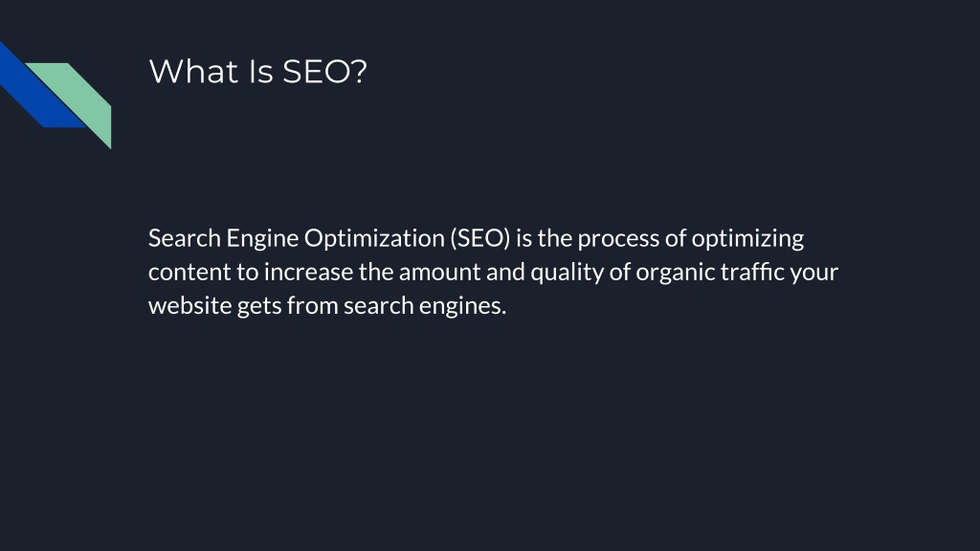This screenshot has width=980, height=551.
Task: Click the word 'increase' in second line
Action: tap(309, 272)
